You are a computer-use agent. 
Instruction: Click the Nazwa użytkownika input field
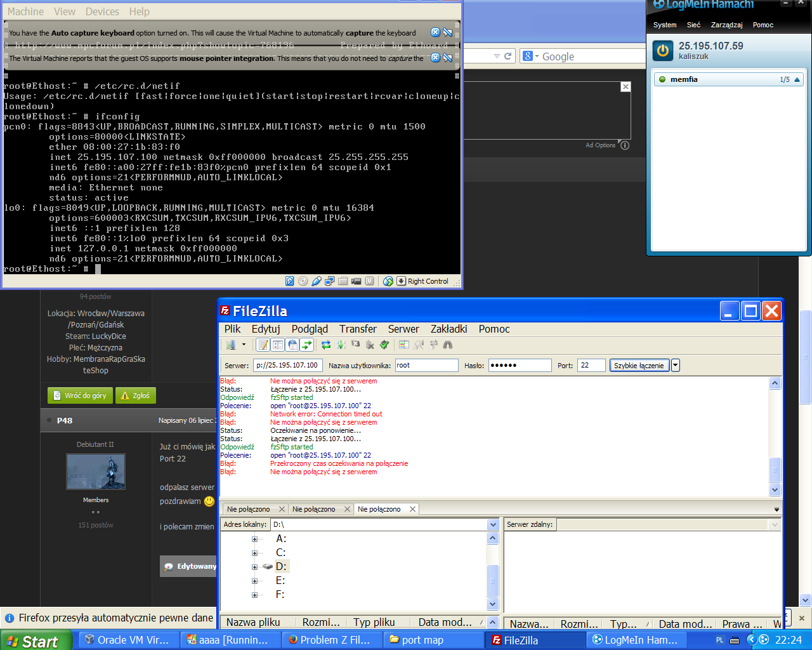[426, 366]
